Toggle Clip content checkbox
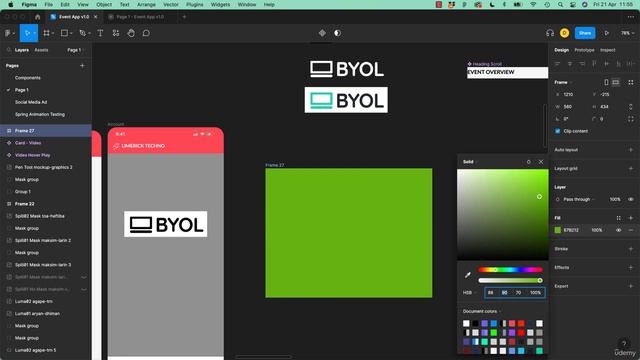Viewport: 640px width, 360px height. click(x=558, y=131)
